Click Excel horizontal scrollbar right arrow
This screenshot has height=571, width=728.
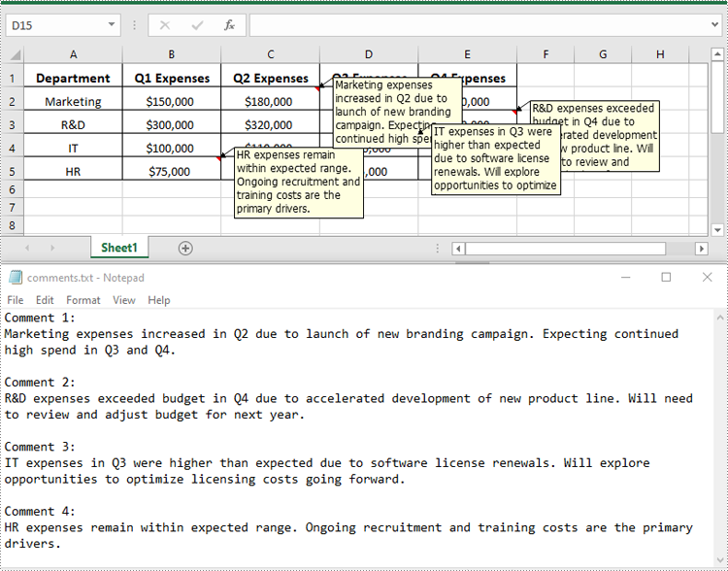(702, 249)
